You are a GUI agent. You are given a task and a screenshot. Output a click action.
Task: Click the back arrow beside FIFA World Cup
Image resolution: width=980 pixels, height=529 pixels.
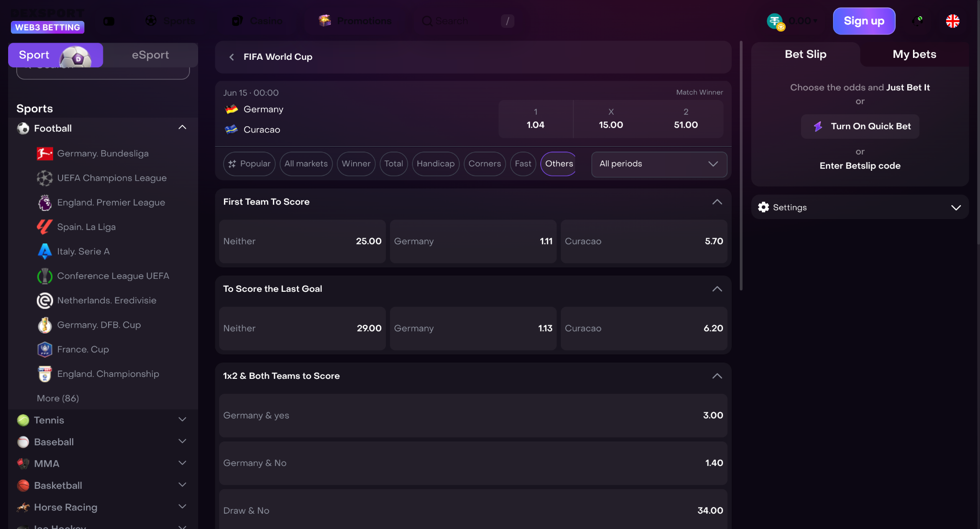coord(232,57)
